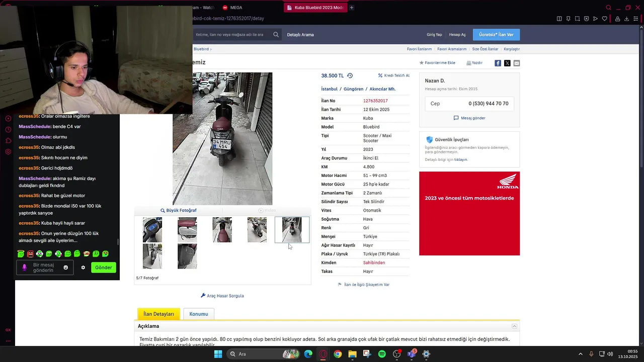This screenshot has height=362, width=644.
Task: Open the browser easy setup menu icon
Action: click(x=635, y=19)
